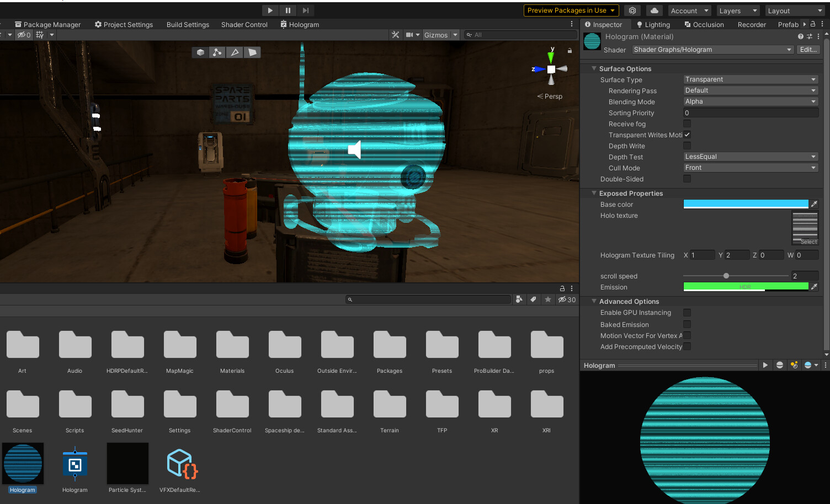Open the Cull Mode dropdown
830x504 pixels.
click(750, 167)
